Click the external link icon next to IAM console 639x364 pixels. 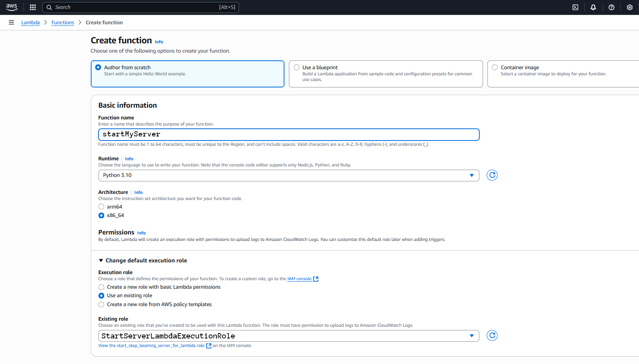(x=316, y=279)
